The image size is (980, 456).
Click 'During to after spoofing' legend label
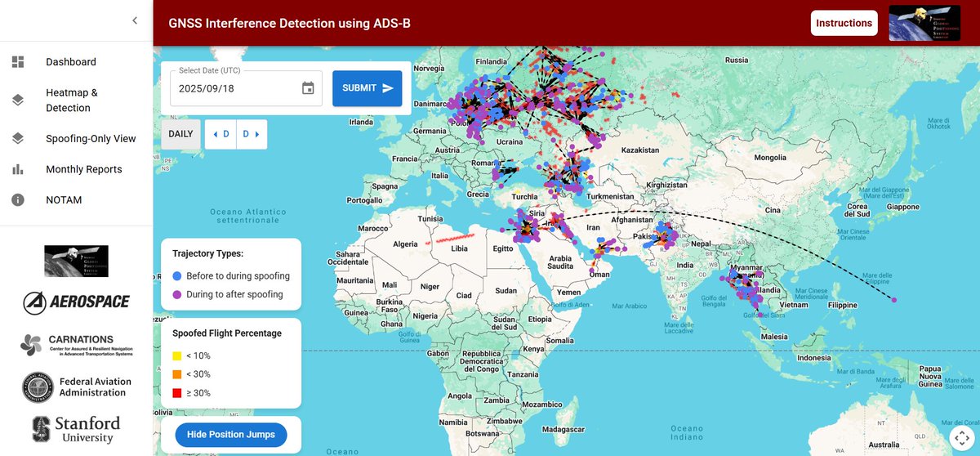(x=234, y=294)
